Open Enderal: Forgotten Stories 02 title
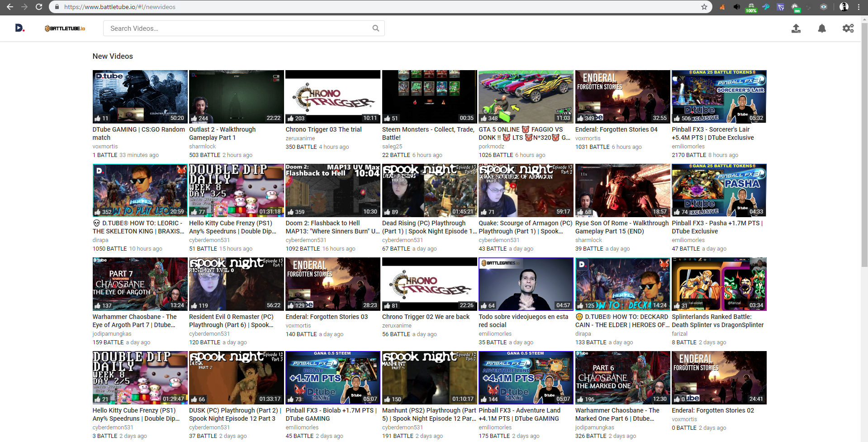Image resolution: width=868 pixels, height=442 pixels. click(713, 410)
